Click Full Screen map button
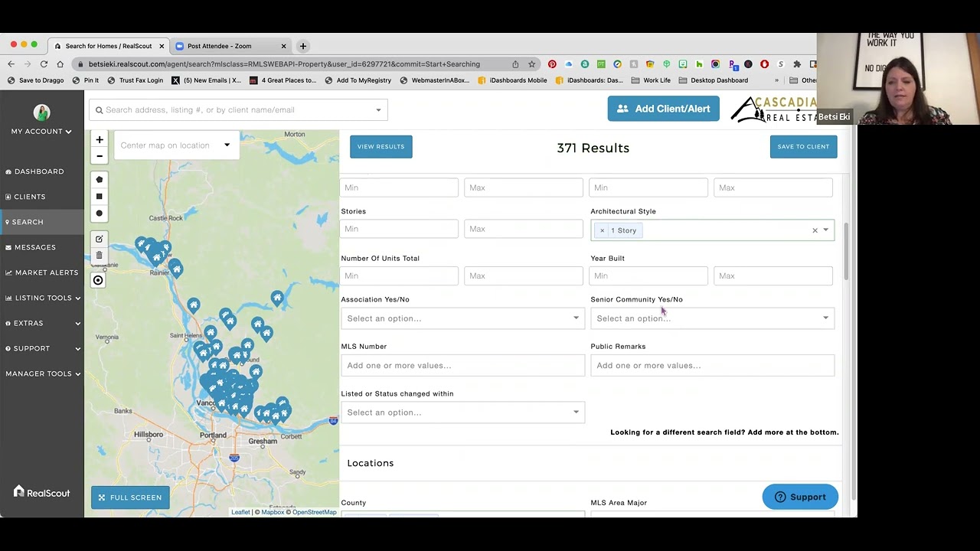 click(x=130, y=497)
